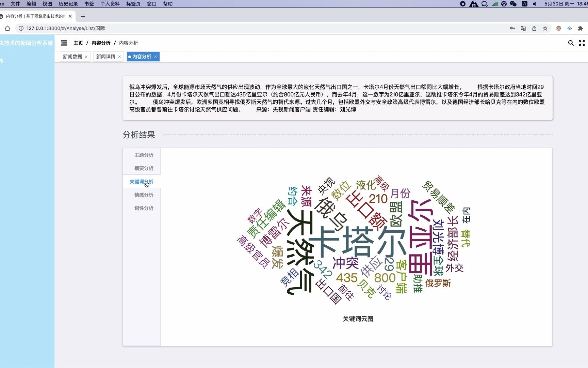Viewport: 588px width, 368px height.
Task: Click the green bars status icon in the menu bar
Action: [495, 4]
